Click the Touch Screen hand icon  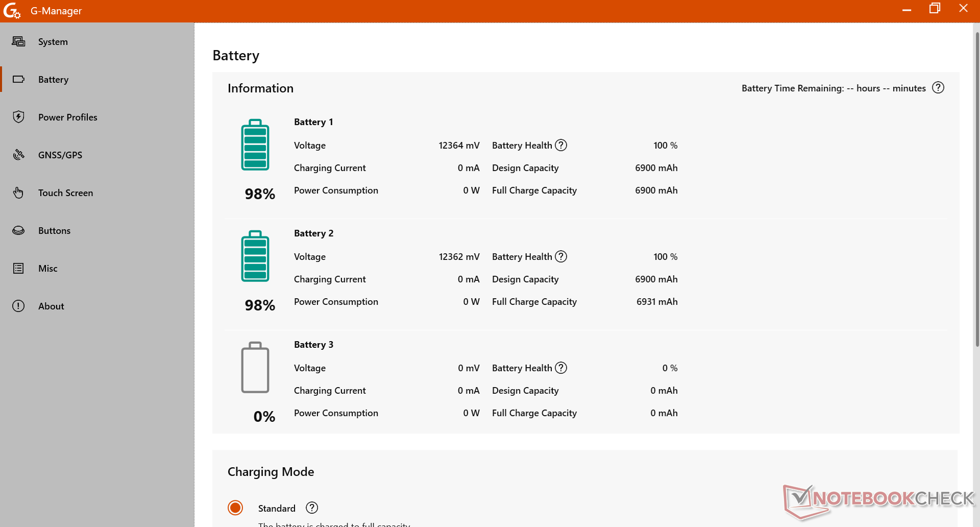pos(18,193)
